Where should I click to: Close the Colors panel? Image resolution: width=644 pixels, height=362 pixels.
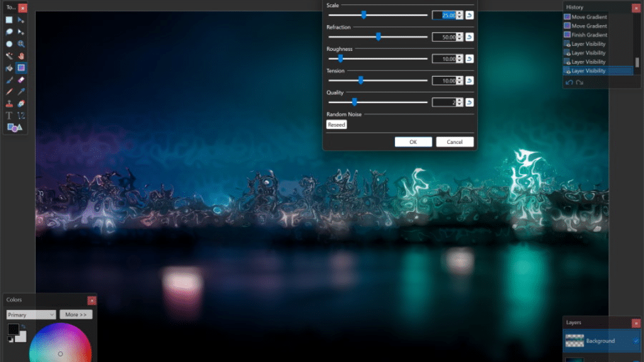92,300
